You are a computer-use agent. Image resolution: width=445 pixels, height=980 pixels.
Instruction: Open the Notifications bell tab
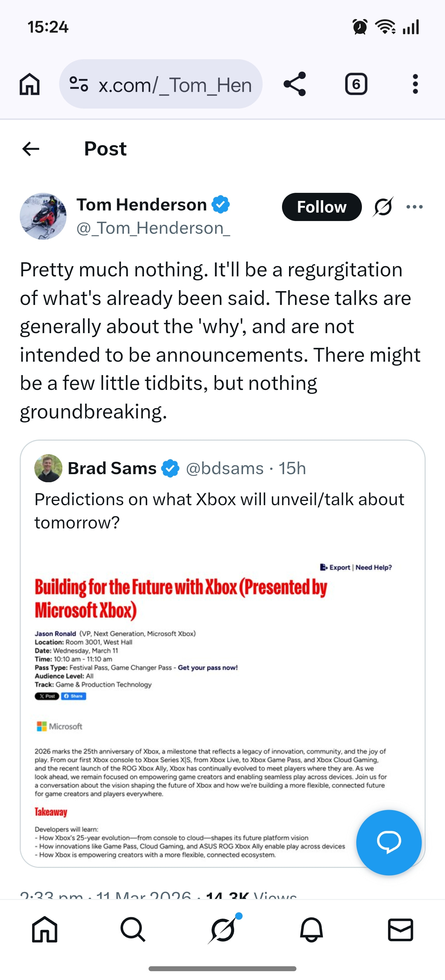312,929
